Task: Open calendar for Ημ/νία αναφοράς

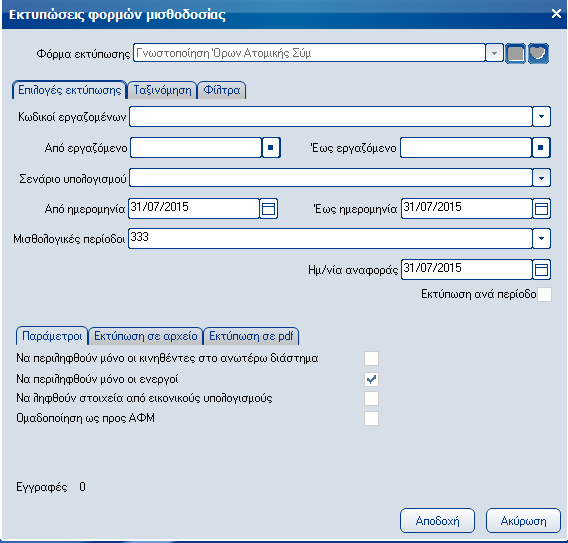Action: (x=542, y=270)
